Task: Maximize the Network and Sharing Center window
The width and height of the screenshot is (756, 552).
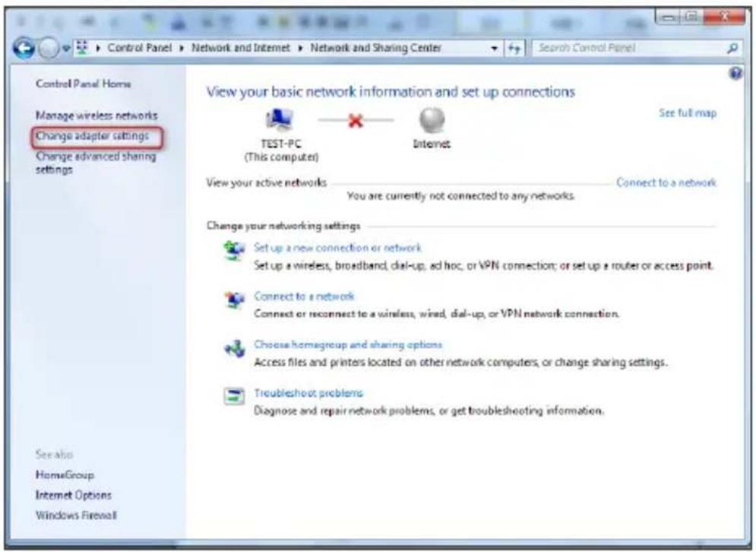Action: 691,17
